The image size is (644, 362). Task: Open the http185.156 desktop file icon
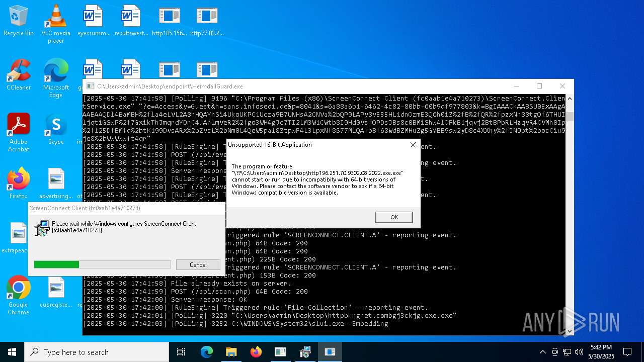[x=169, y=21]
